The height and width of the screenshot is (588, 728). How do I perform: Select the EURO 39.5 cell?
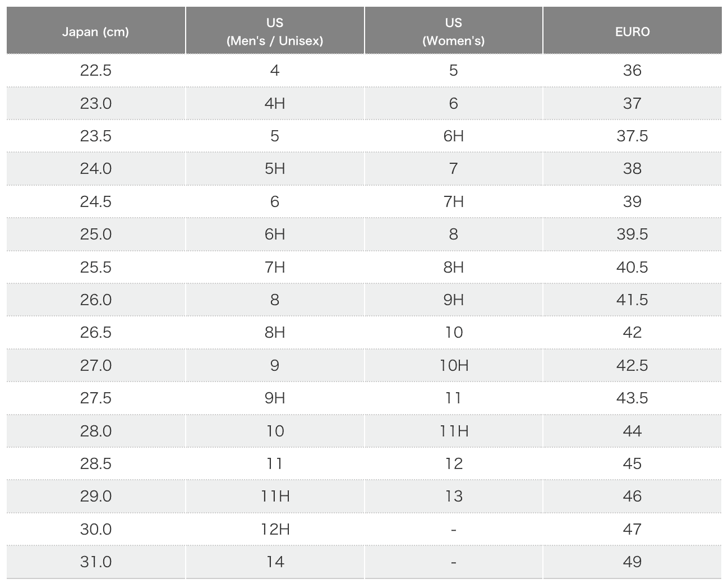click(x=632, y=235)
